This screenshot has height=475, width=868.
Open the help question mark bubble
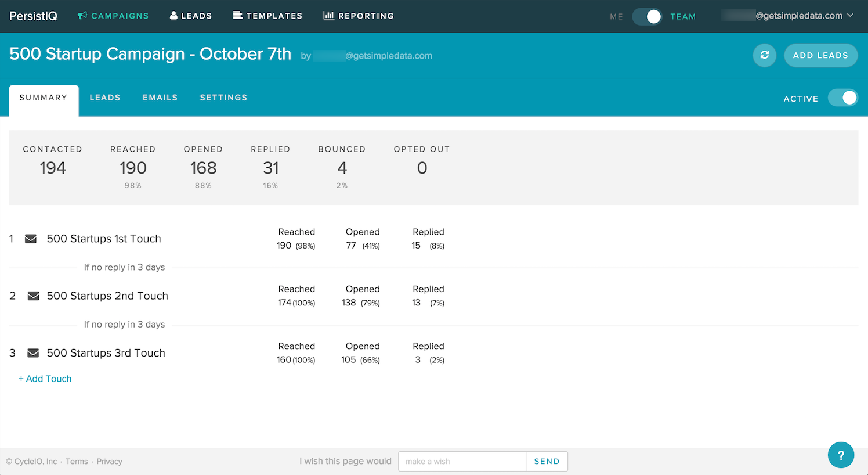click(841, 455)
